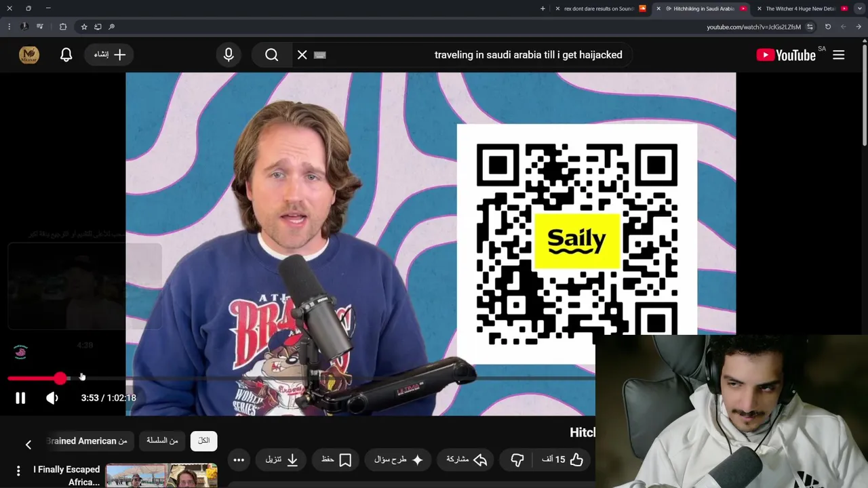Like the video (15 ألف thumbs up)
Screen dimensions: 868x488
pyautogui.click(x=563, y=460)
